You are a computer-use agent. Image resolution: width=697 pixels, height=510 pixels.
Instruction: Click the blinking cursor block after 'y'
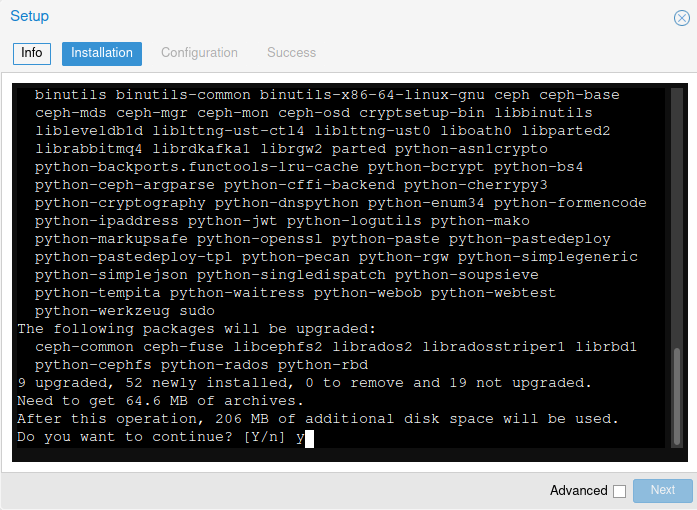309,438
